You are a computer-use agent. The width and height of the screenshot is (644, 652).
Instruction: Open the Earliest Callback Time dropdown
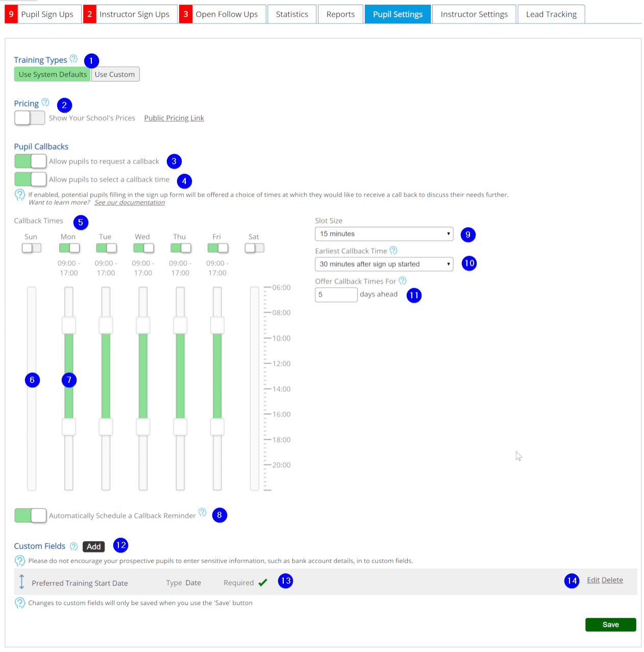(x=384, y=264)
